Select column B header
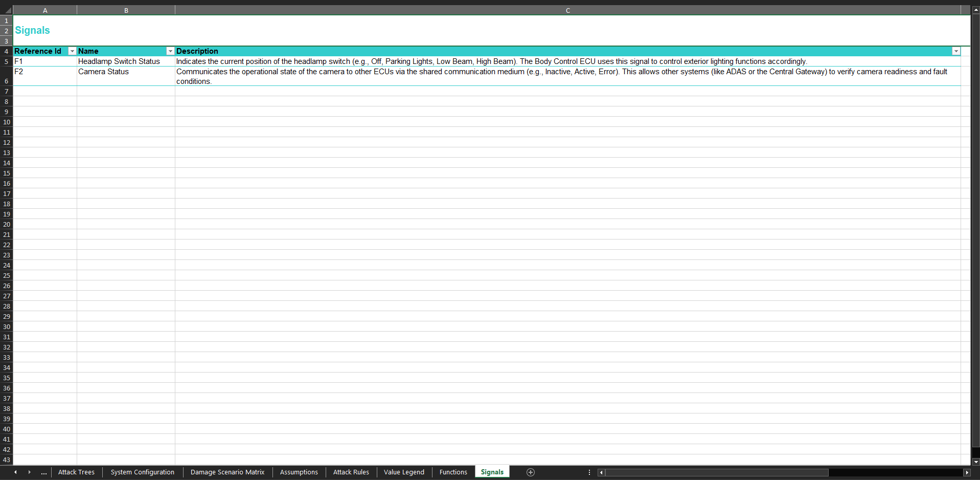Image resolution: width=980 pixels, height=480 pixels. point(126,10)
